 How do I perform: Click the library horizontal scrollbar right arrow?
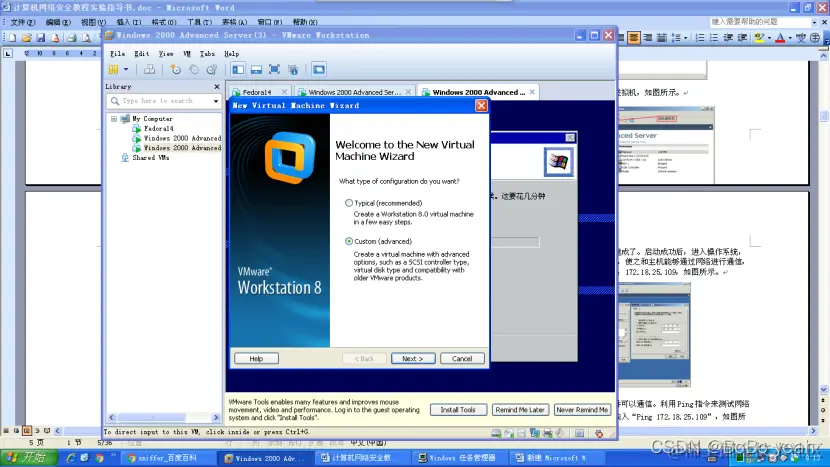pos(215,418)
